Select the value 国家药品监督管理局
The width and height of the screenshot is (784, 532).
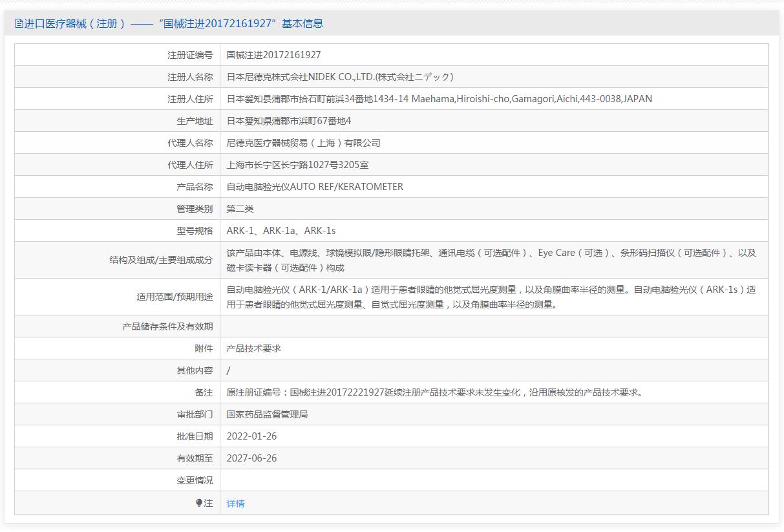(x=268, y=414)
